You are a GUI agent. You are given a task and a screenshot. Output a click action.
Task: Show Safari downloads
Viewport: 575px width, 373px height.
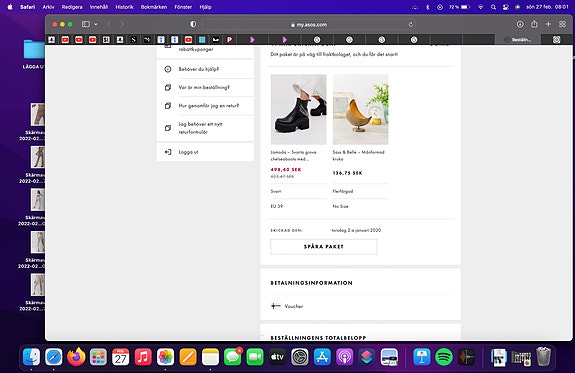520,24
